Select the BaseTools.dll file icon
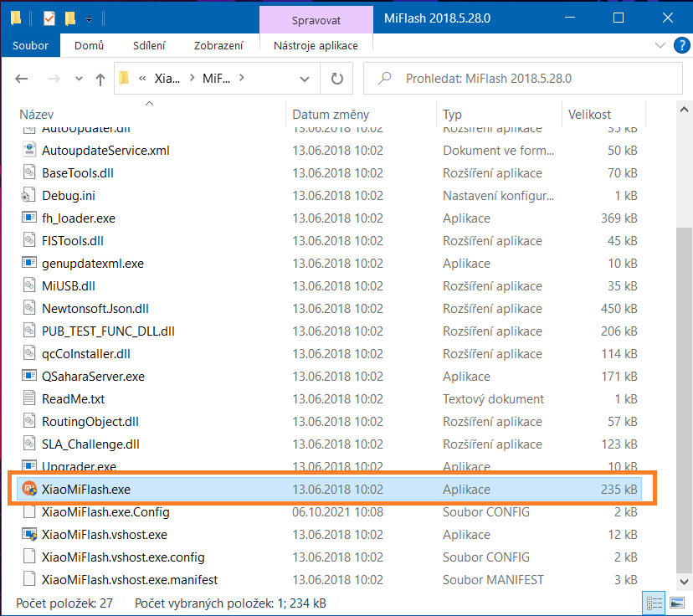 [x=29, y=172]
